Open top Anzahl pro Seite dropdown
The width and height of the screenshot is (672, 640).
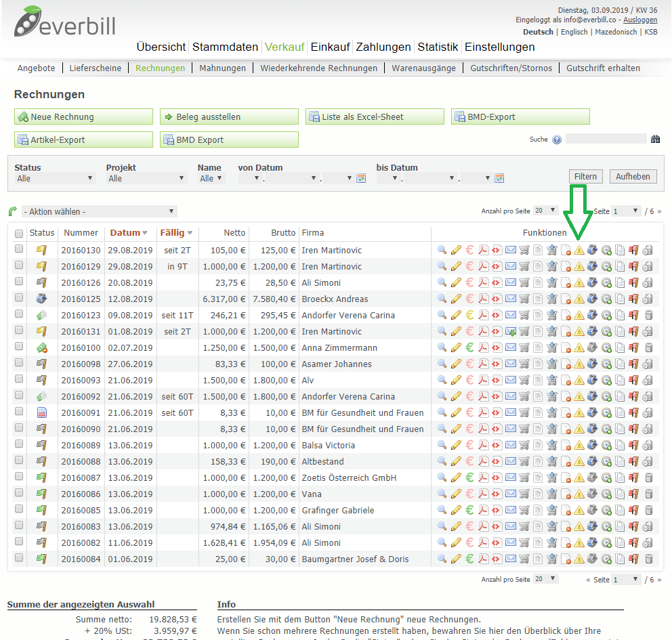click(545, 211)
